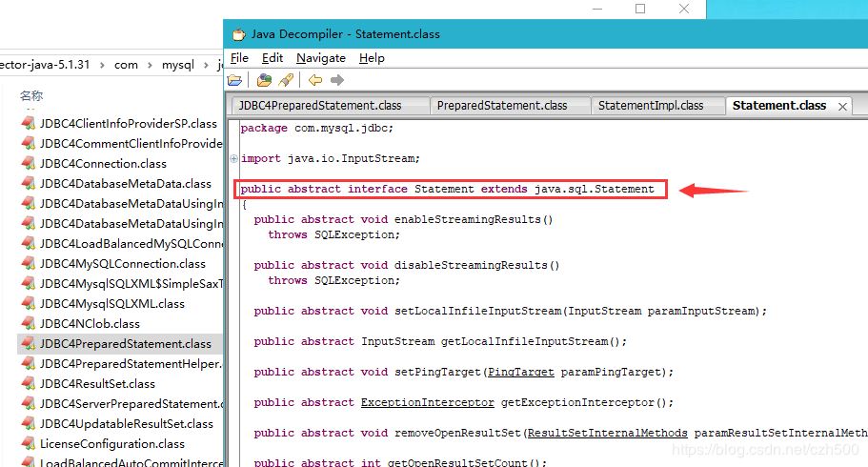Minimize the background explorer window
868x467 pixels.
tap(597, 9)
